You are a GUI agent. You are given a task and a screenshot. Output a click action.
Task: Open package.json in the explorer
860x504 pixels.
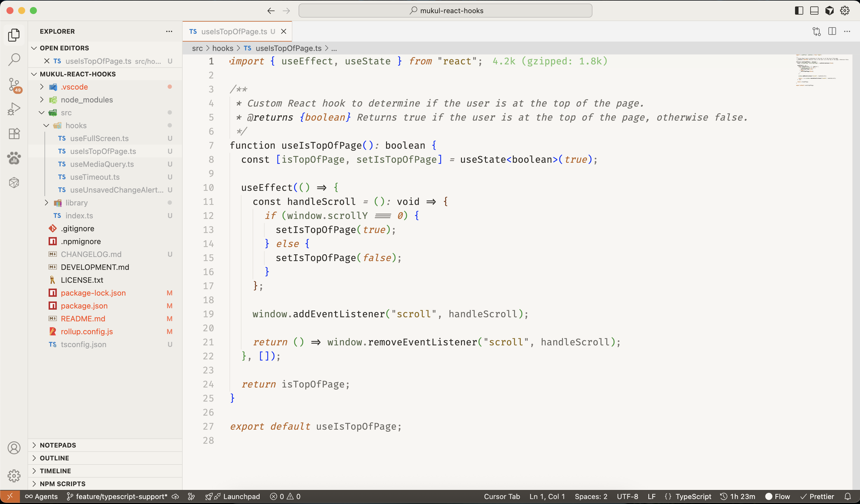pos(105,306)
